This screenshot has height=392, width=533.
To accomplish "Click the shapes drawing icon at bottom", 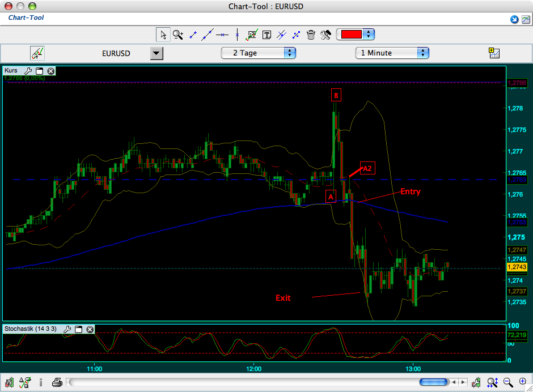I will click(25, 382).
